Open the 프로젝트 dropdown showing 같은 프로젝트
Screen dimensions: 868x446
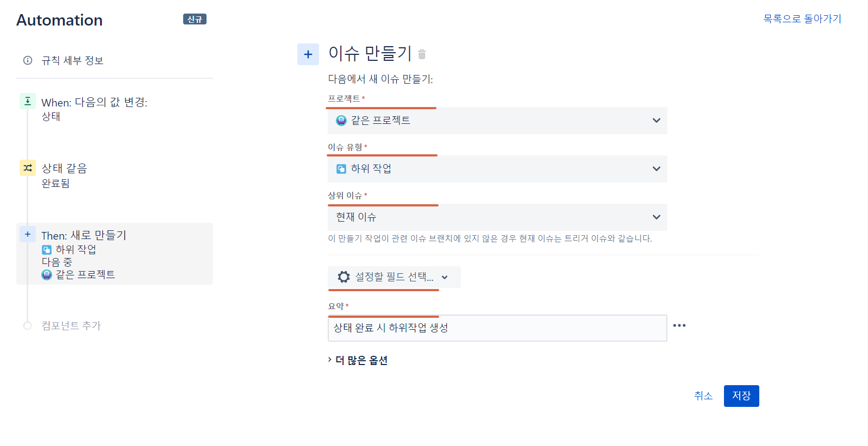tap(497, 121)
